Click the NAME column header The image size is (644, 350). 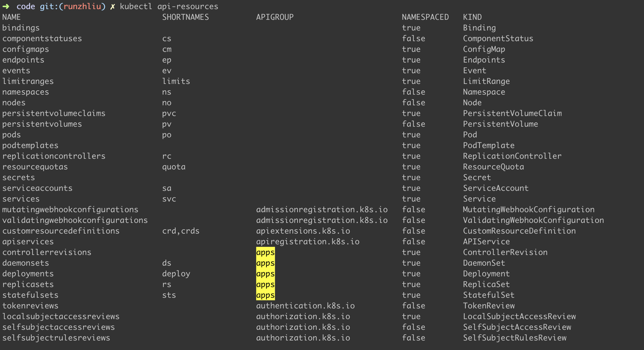[x=12, y=17]
